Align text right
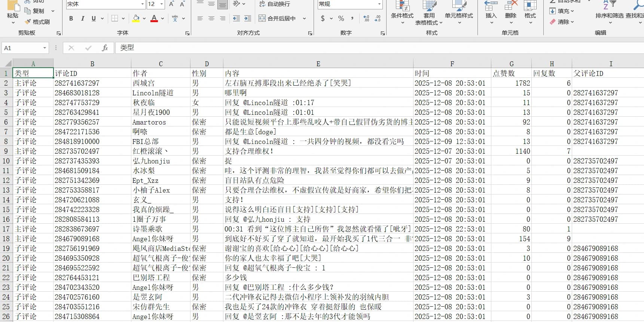 coord(223,18)
